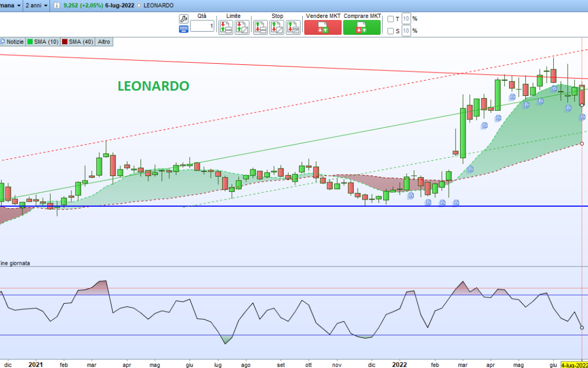The height and width of the screenshot is (368, 588).
Task: Click the third Stop order icon
Action: click(293, 28)
